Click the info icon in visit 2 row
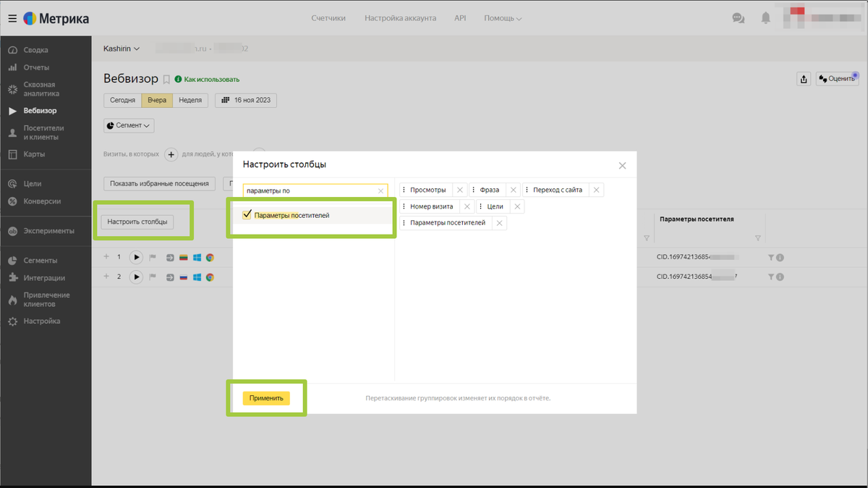This screenshot has height=488, width=868. [x=781, y=277]
